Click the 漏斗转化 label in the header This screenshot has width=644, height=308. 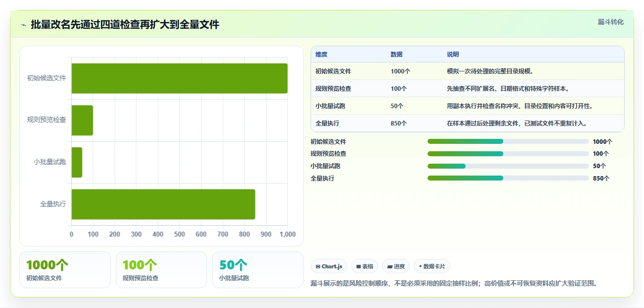tap(610, 22)
